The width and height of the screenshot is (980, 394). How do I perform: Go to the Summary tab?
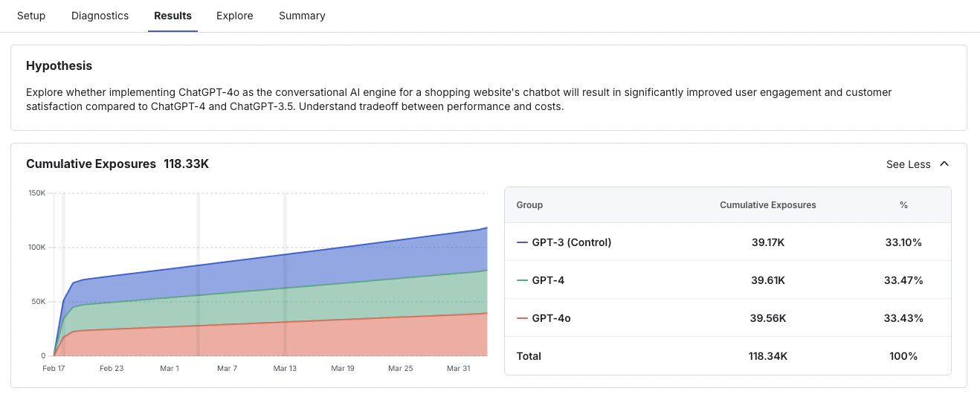(302, 16)
